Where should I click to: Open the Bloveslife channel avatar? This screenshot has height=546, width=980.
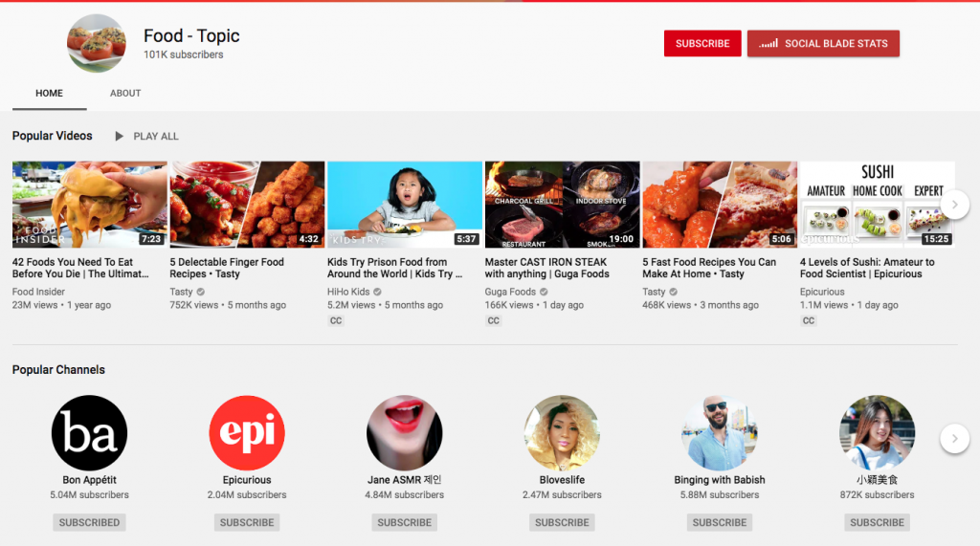point(562,432)
